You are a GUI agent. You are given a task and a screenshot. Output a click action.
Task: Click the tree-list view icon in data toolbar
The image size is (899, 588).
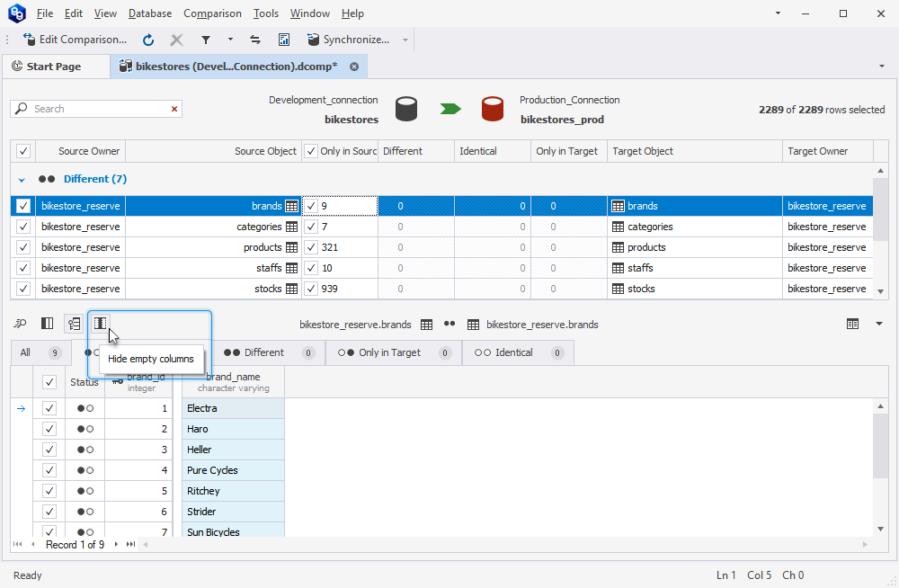click(74, 324)
